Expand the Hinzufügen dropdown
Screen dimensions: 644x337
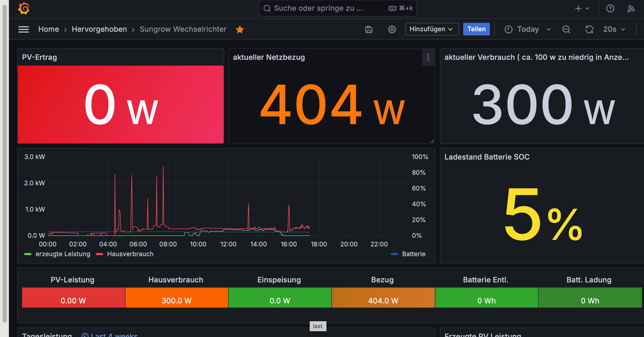pos(432,29)
